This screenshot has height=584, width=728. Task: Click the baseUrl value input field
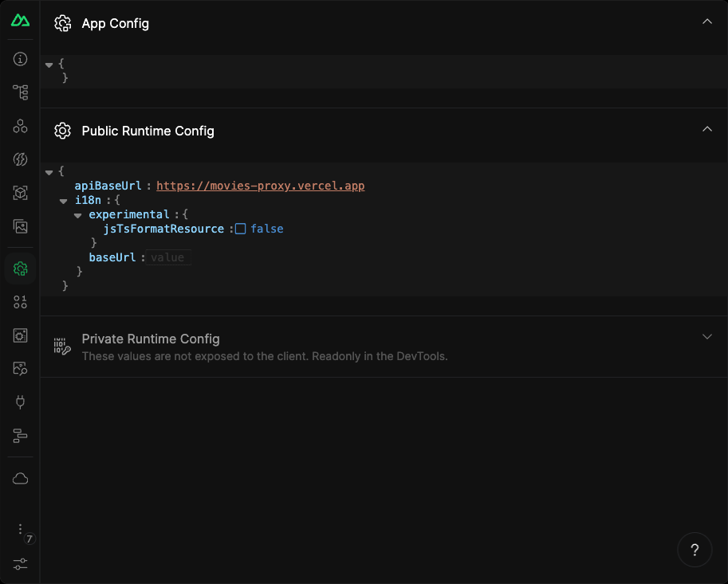(x=168, y=257)
